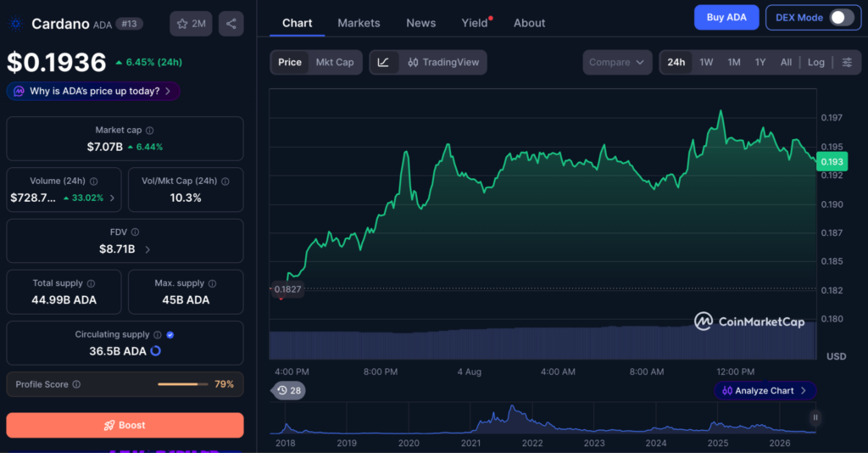Click the volume bars area

coord(542,340)
